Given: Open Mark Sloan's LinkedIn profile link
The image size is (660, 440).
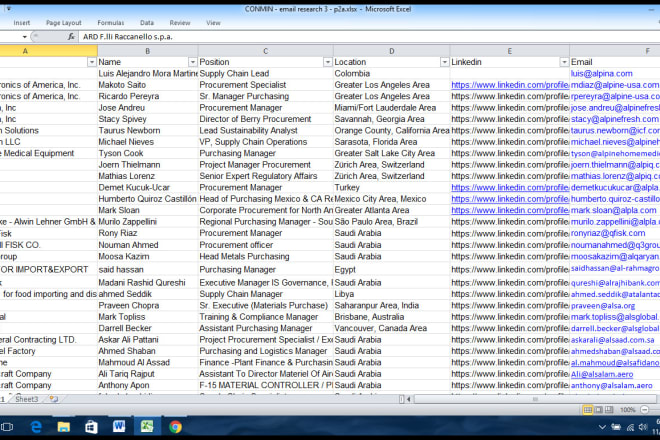Looking at the screenshot, I should pos(510,210).
